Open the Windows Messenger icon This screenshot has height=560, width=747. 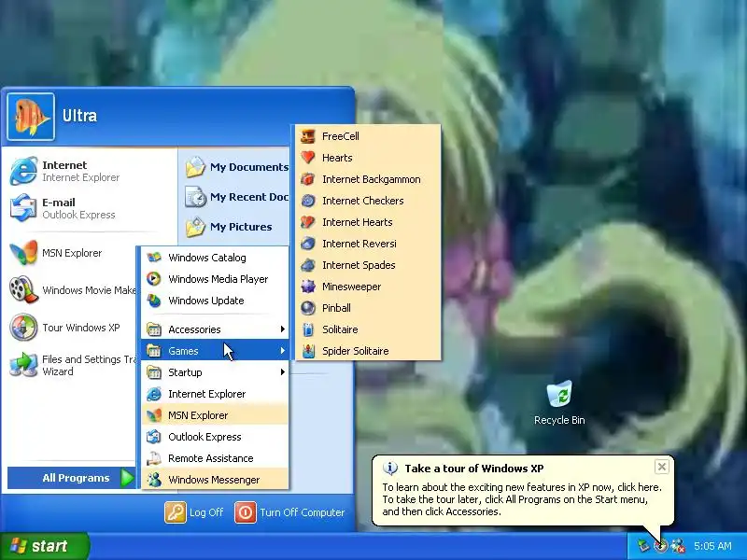pyautogui.click(x=154, y=480)
